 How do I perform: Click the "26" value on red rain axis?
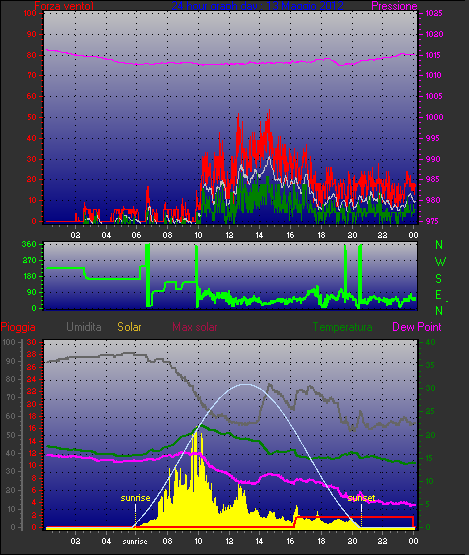pos(32,367)
